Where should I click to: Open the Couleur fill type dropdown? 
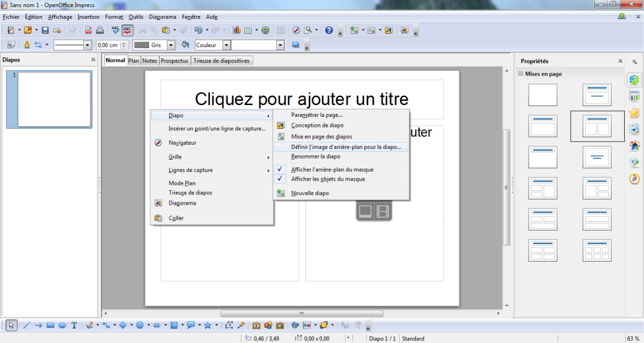226,45
